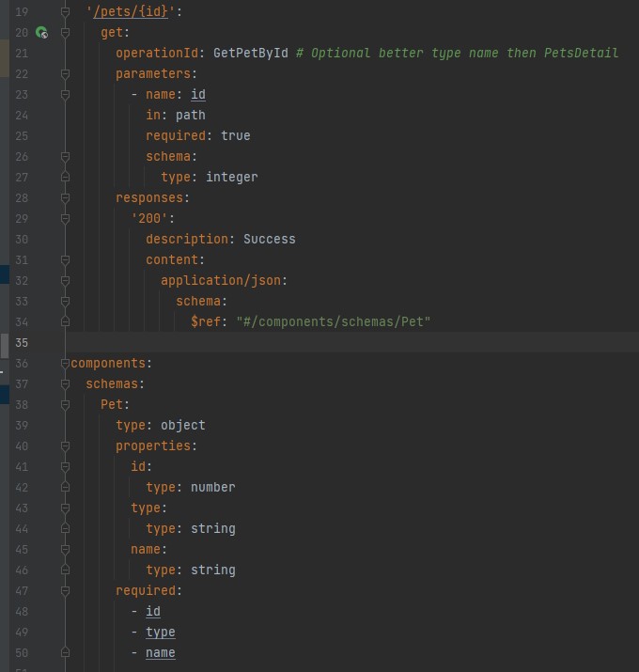Click the fold end marker on line 34
This screenshot has width=639, height=672.
click(x=65, y=321)
